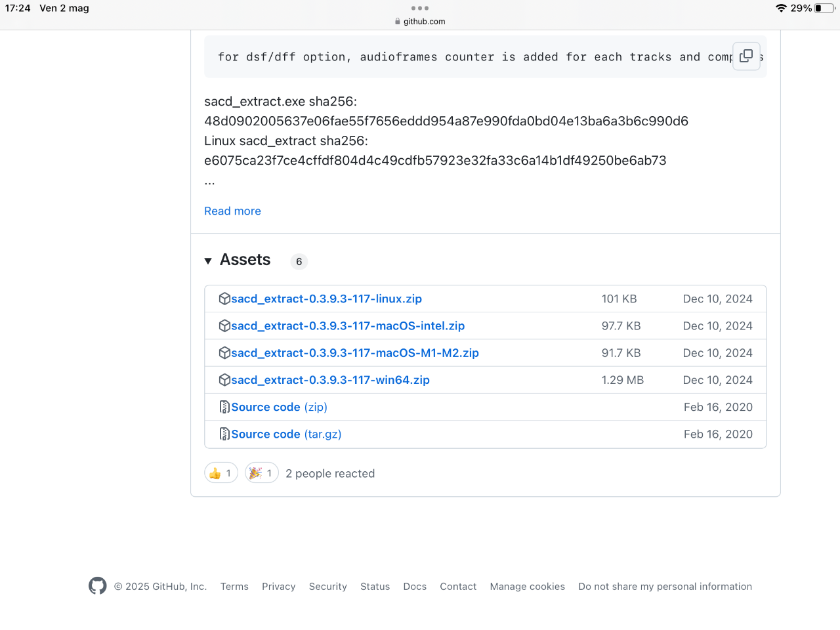The height and width of the screenshot is (630, 840).
Task: Click the "2 people reacted" text
Action: point(330,473)
